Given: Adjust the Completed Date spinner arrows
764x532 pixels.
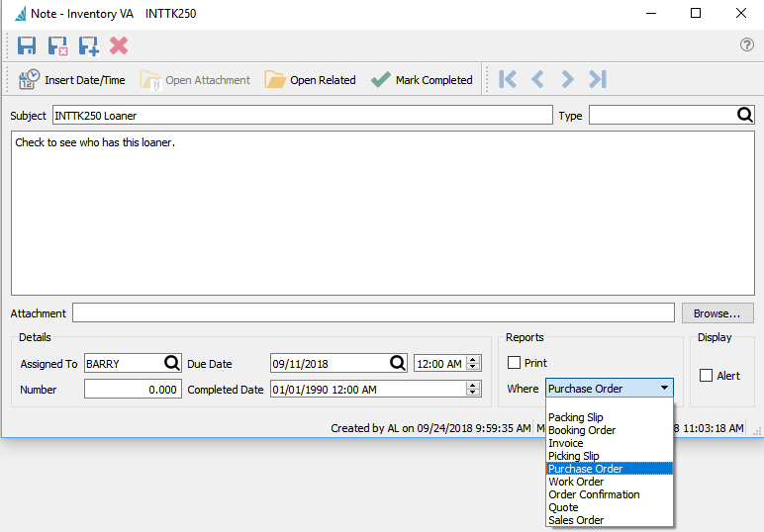Looking at the screenshot, I should (x=473, y=389).
